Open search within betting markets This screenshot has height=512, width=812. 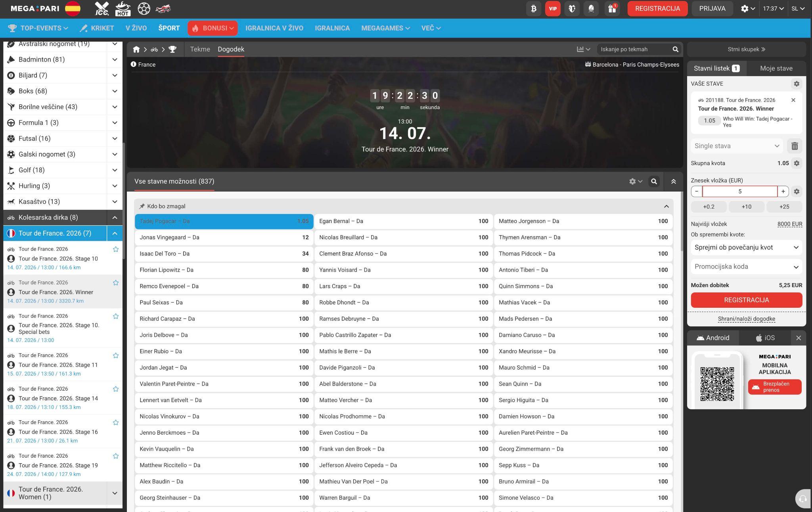pos(654,181)
